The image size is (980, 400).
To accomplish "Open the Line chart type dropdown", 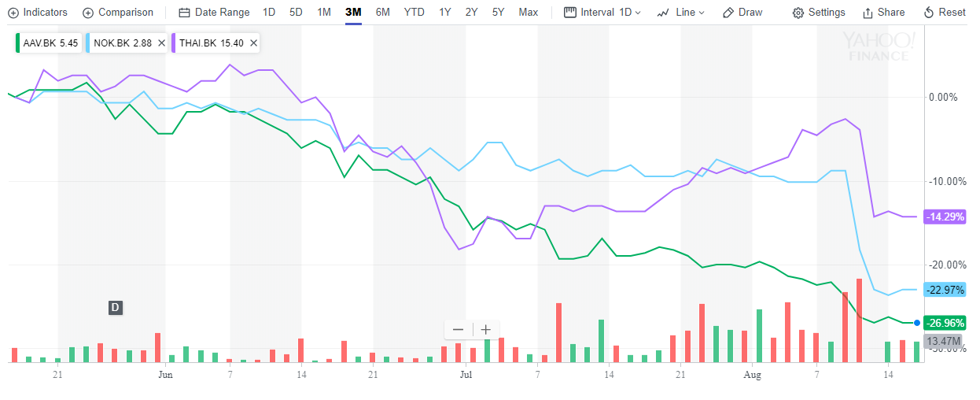I will pos(680,13).
